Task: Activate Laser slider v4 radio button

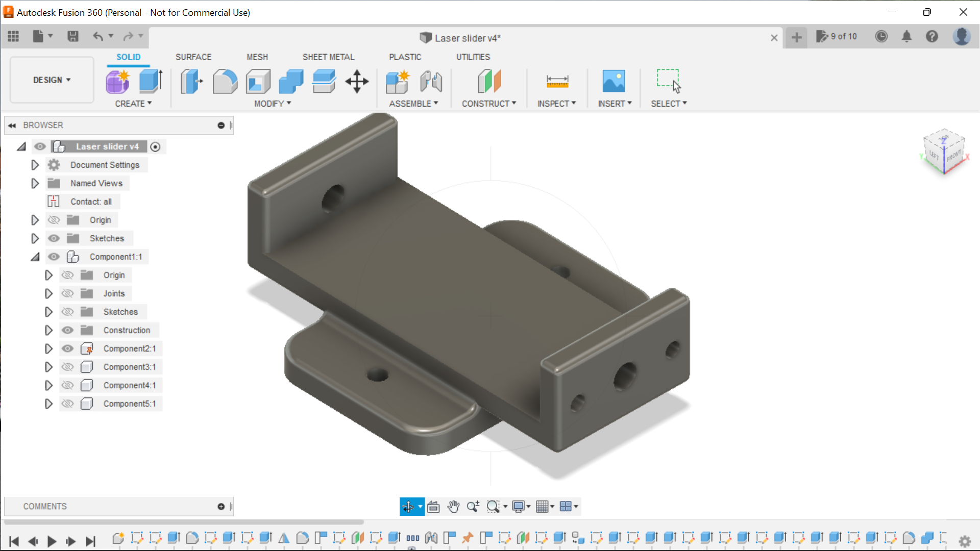Action: (156, 147)
